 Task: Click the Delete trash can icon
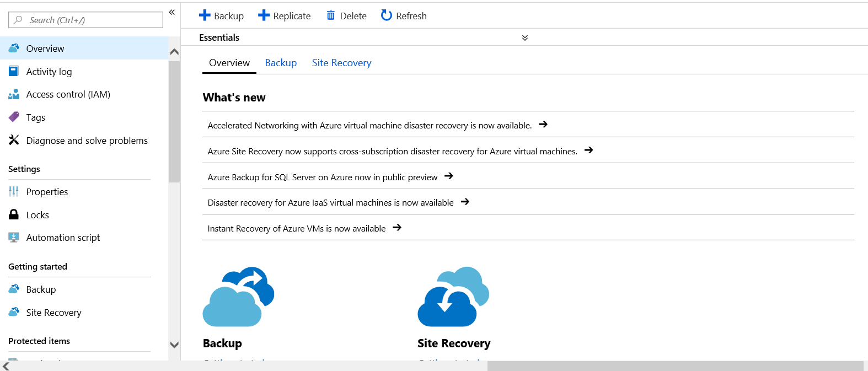[331, 15]
